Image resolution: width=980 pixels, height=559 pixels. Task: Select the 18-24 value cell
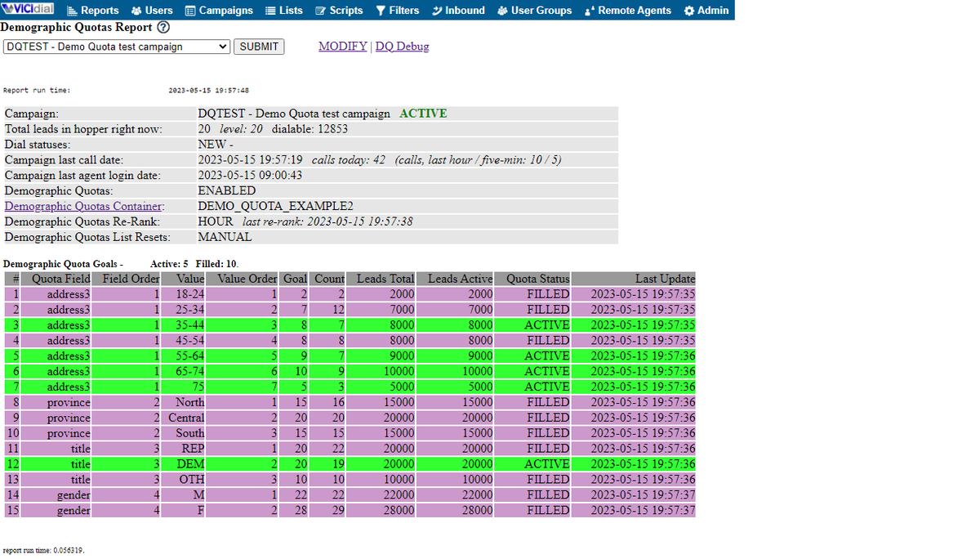pos(183,294)
